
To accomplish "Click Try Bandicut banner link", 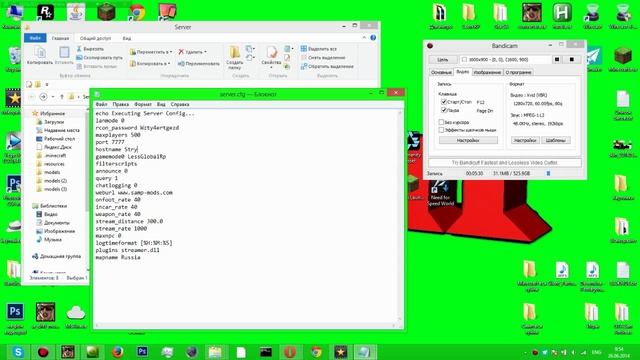I will [x=504, y=162].
